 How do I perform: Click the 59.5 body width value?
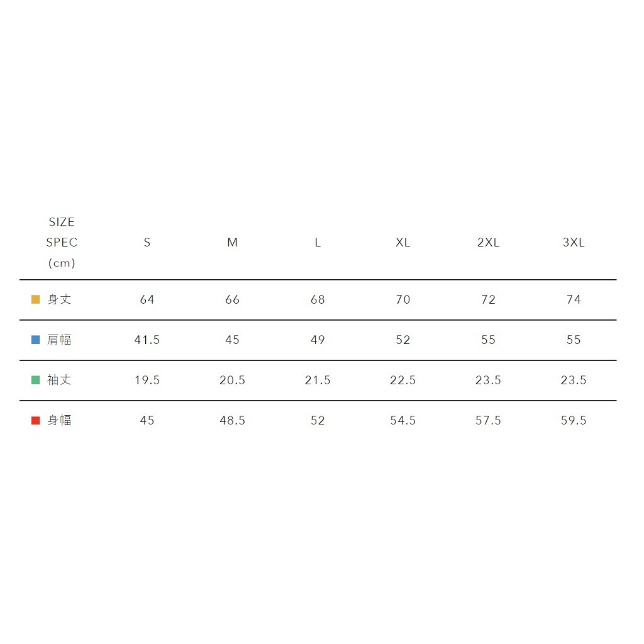click(574, 421)
